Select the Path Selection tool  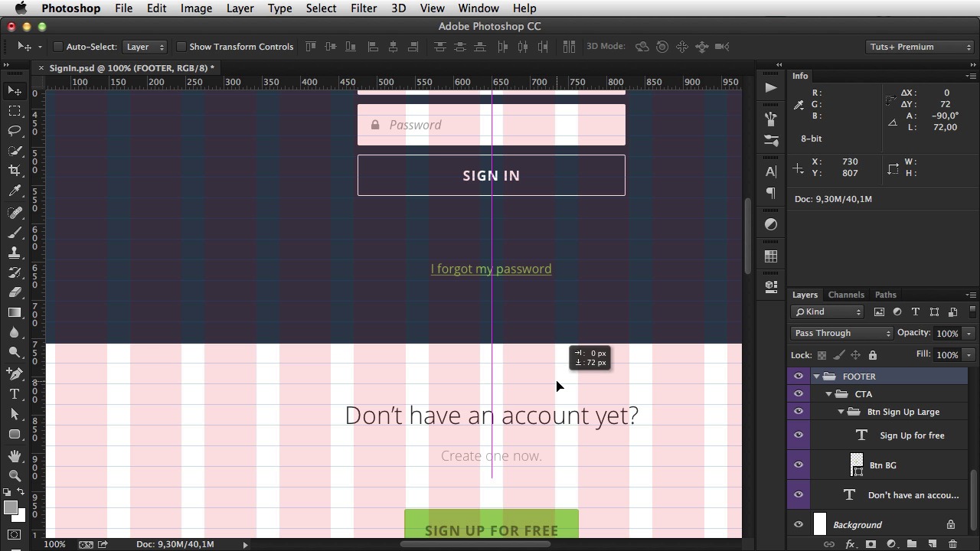15,414
